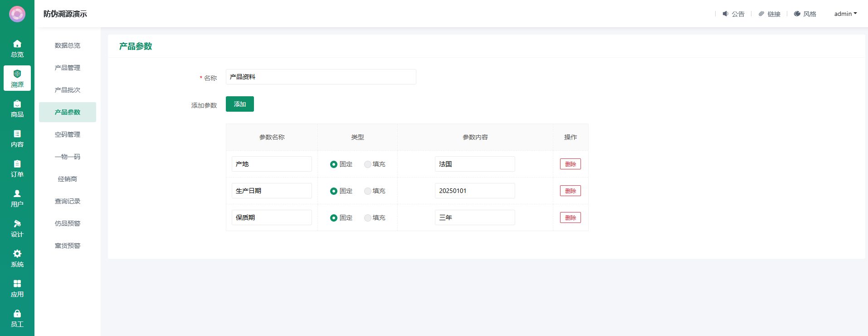Select 填充 radio for 产地 row
The width and height of the screenshot is (868, 336).
point(368,164)
